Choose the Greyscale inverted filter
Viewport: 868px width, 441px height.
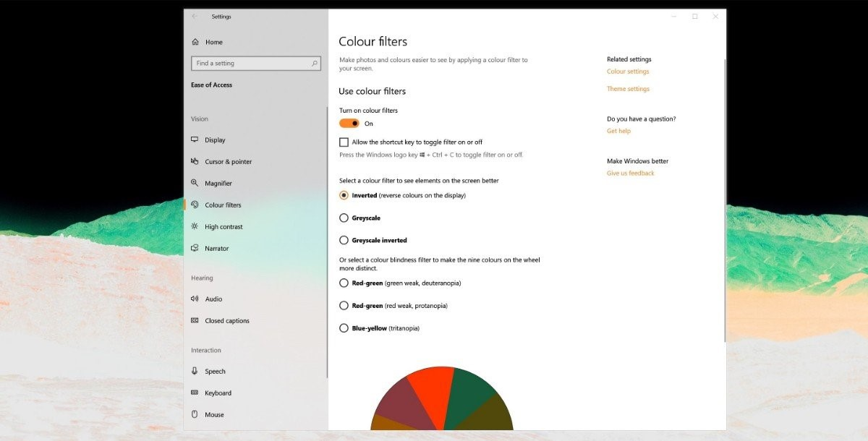click(x=344, y=240)
